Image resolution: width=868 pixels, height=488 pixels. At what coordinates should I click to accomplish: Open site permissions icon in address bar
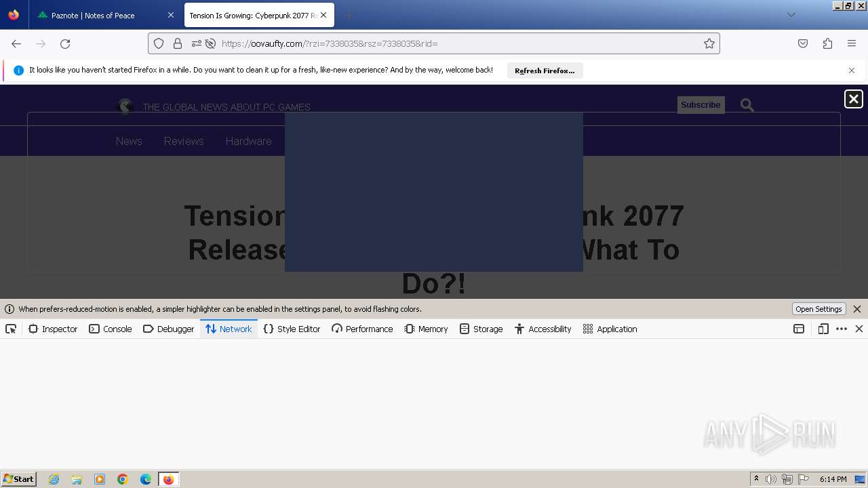click(196, 43)
